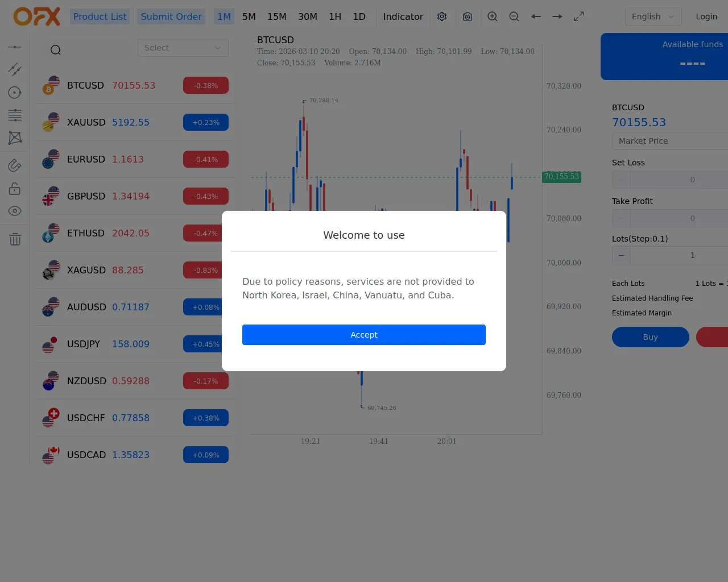The height and width of the screenshot is (582, 728).
Task: Toggle the drawing lock icon
Action: (x=15, y=188)
